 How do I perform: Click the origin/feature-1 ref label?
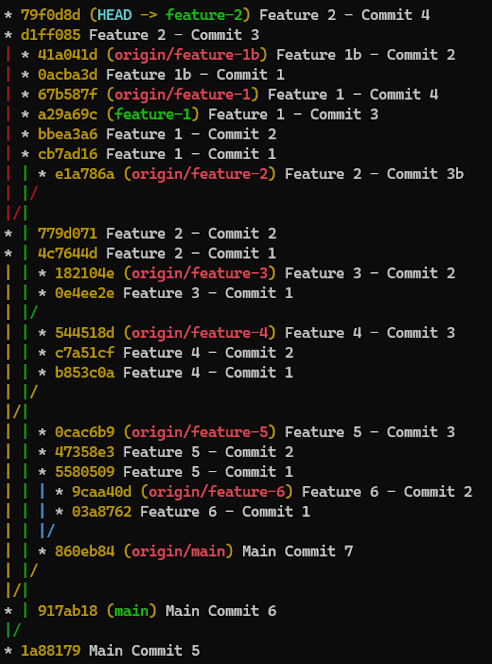(x=183, y=94)
